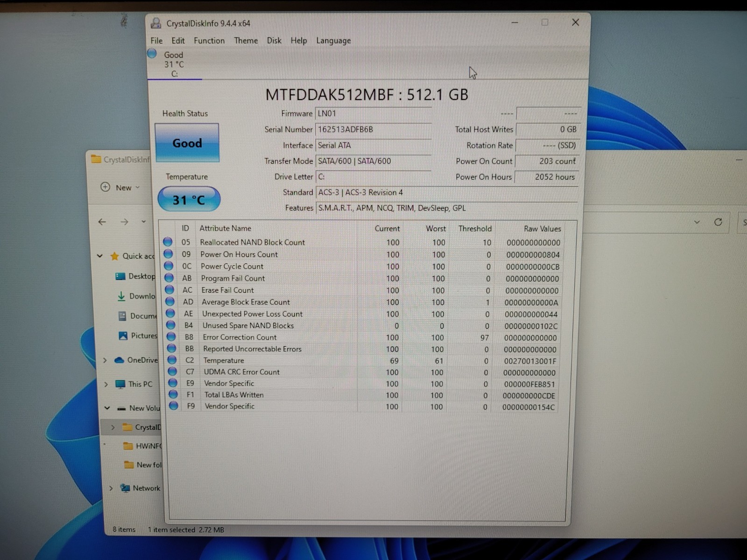Click the Transfer Mode field
This screenshot has height=560, width=747.
[373, 161]
